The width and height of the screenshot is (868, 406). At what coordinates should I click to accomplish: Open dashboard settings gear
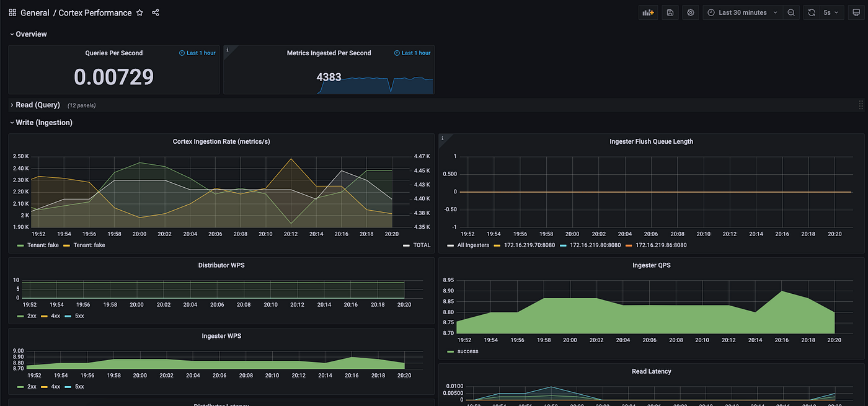point(690,12)
